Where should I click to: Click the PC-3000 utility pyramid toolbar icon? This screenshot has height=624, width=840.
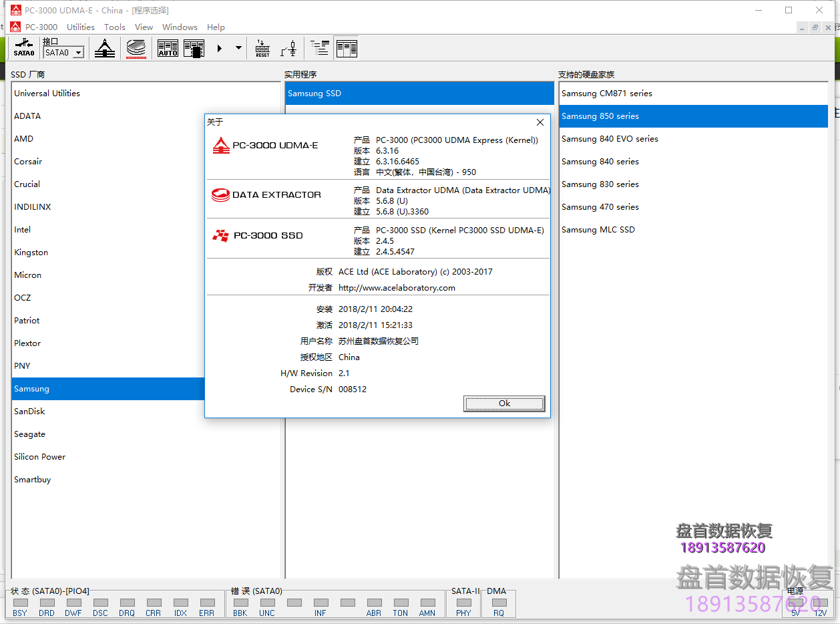pos(105,48)
